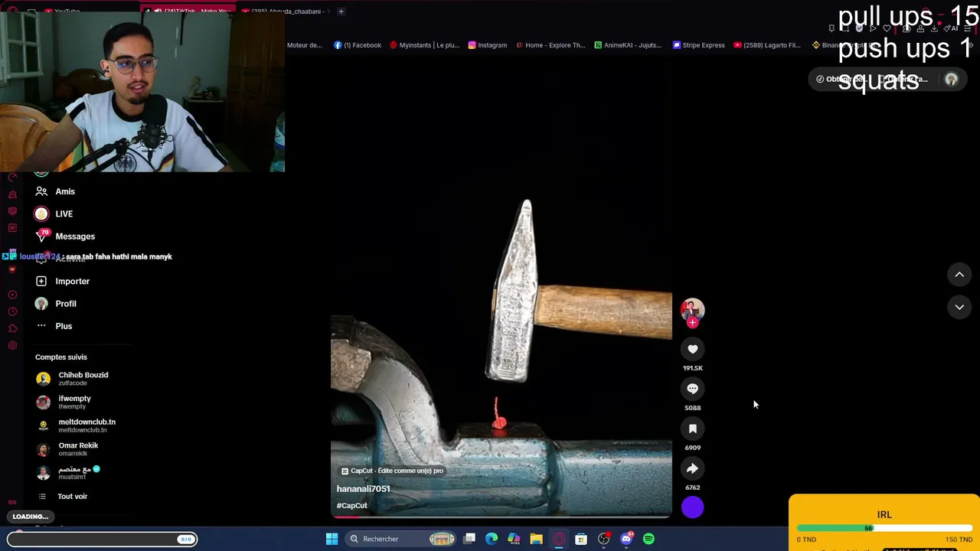Open the creator's avatar beside the video
The width and height of the screenshot is (980, 551).
click(692, 309)
